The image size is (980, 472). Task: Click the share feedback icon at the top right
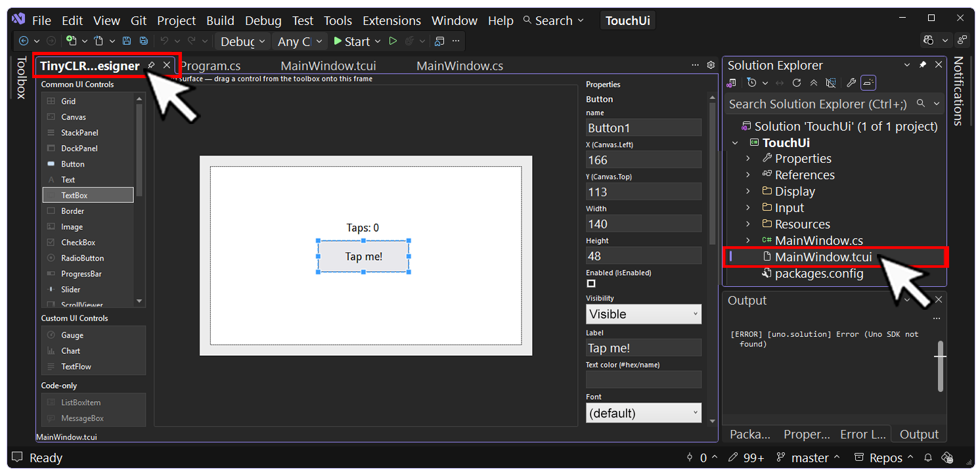pos(962,40)
